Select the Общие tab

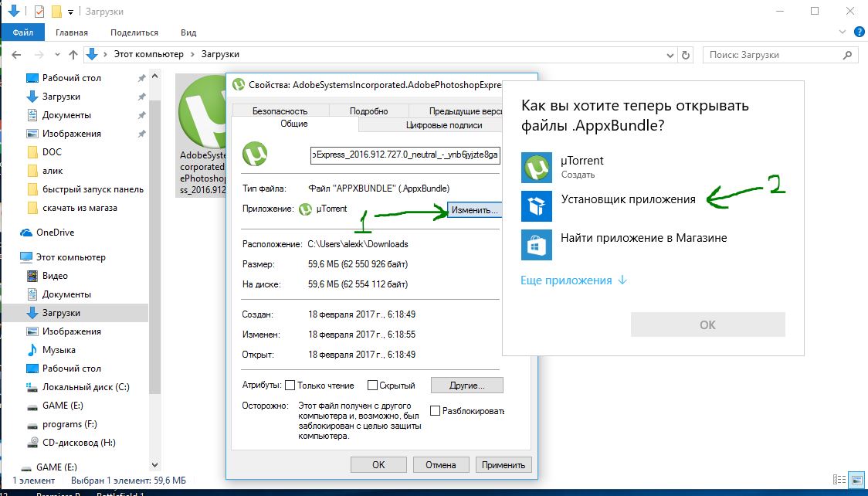294,124
